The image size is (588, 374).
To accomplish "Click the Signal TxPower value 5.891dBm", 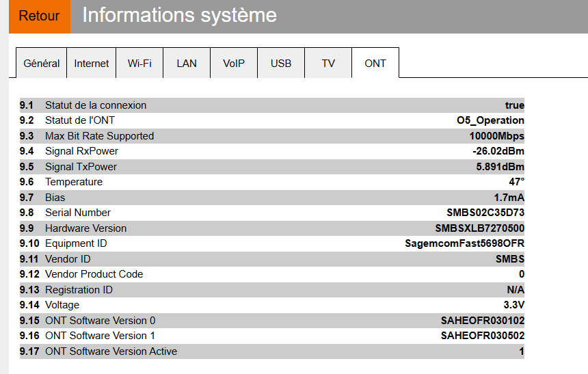I will click(500, 167).
